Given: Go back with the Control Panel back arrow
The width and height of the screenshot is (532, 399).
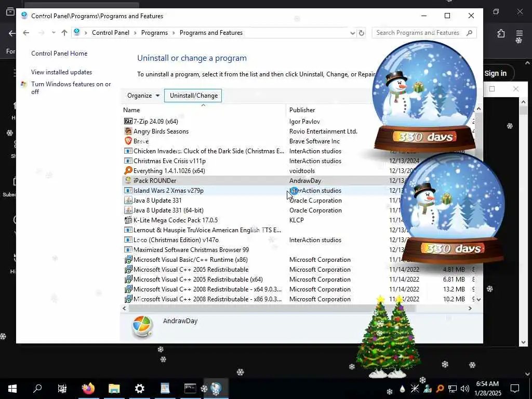Looking at the screenshot, I should pyautogui.click(x=26, y=33).
